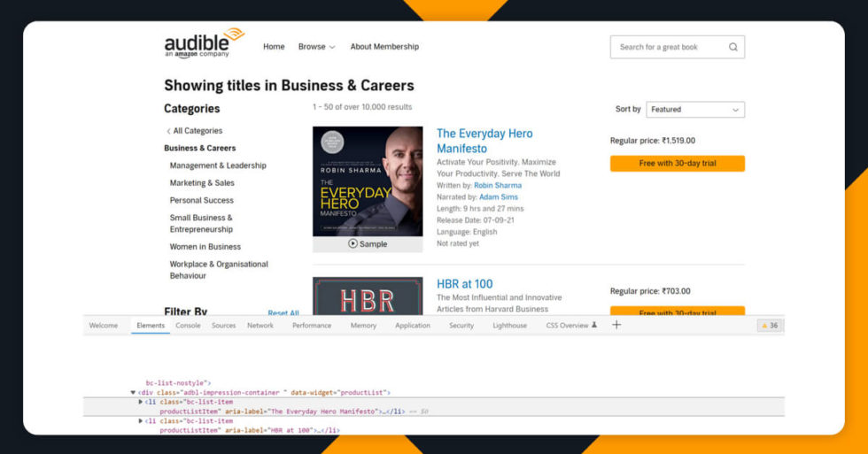This screenshot has width=868, height=454.
Task: Click Business & Careers category heading
Action: tap(200, 148)
